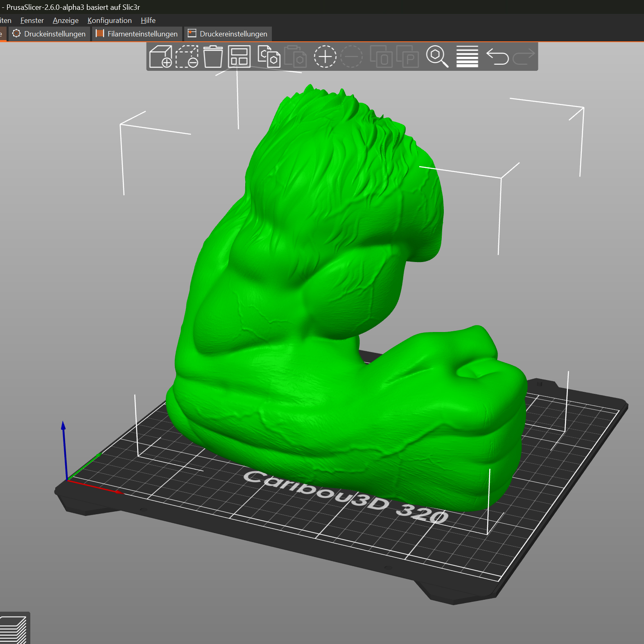The height and width of the screenshot is (644, 644).
Task: Open the Filamenteinstellungen tab
Action: pyautogui.click(x=137, y=34)
